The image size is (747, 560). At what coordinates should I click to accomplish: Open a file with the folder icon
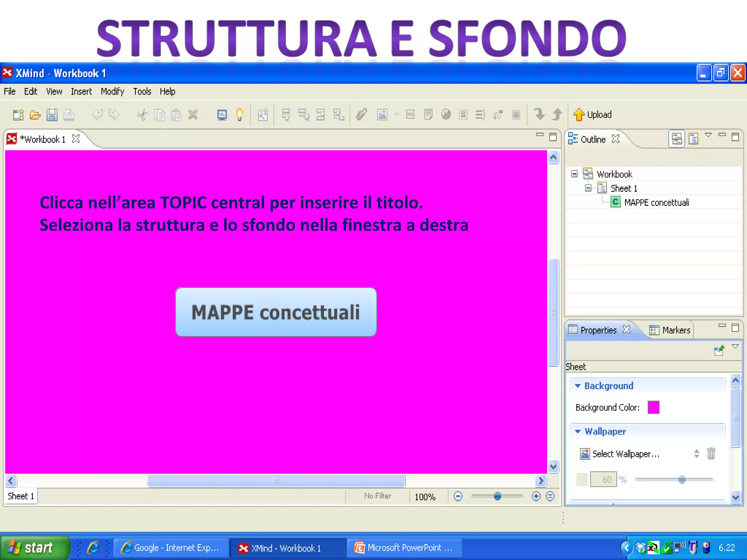click(35, 115)
